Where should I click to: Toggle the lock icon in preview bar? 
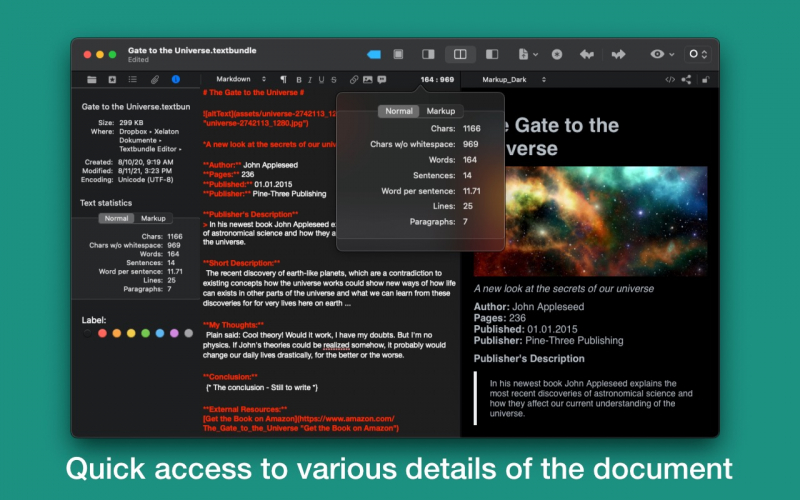(705, 80)
